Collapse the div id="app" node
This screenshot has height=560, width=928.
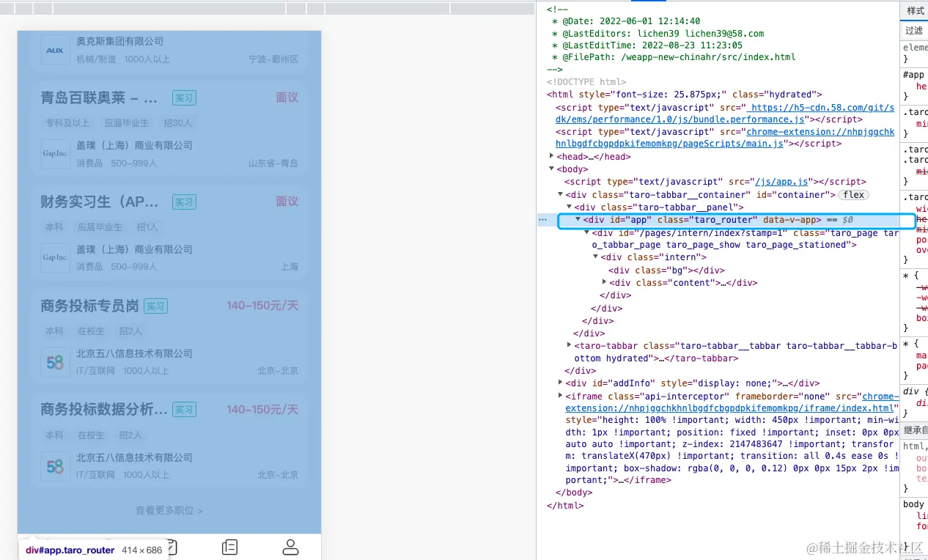pos(578,220)
